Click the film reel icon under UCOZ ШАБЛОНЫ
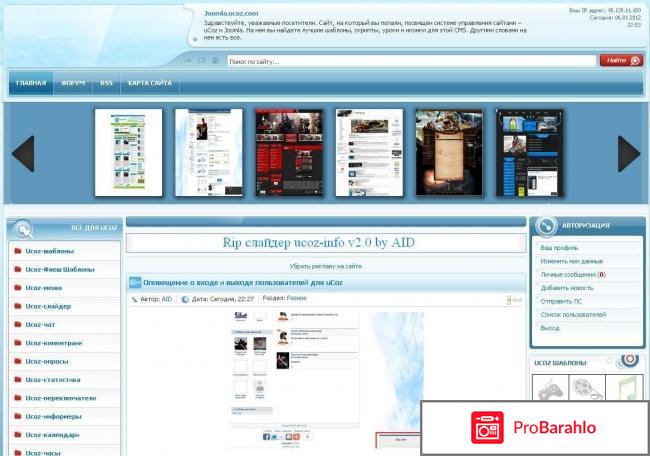Image resolution: width=650 pixels, height=456 pixels. (585, 388)
